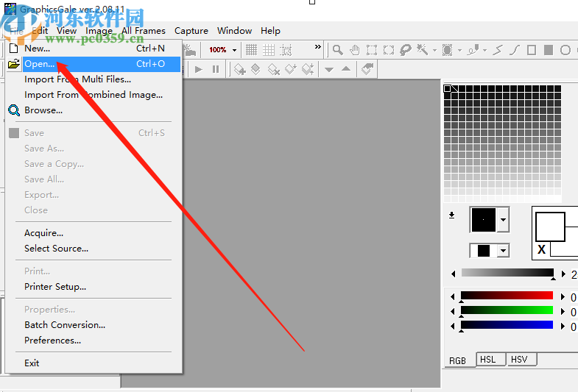The height and width of the screenshot is (392, 578).
Task: Click the grayscale brightness slider bar
Action: [507, 273]
